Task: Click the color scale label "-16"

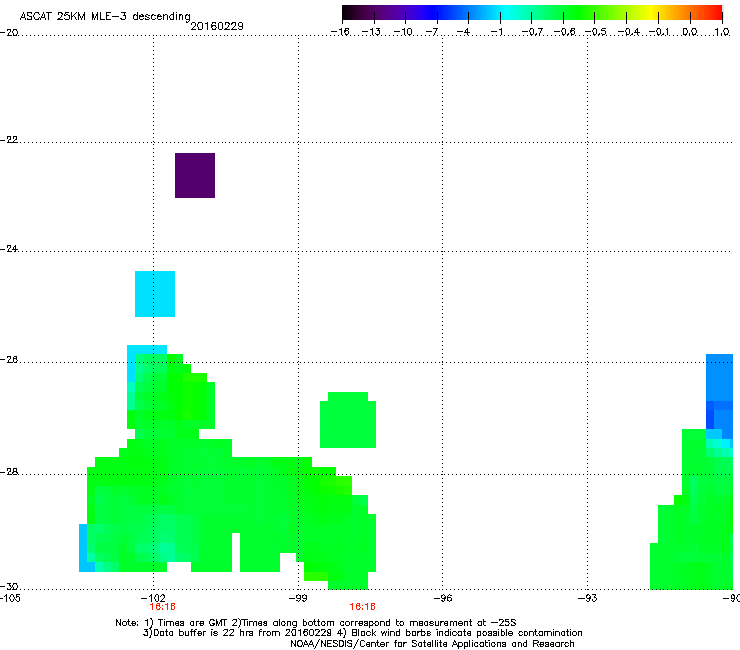Action: pyautogui.click(x=340, y=32)
